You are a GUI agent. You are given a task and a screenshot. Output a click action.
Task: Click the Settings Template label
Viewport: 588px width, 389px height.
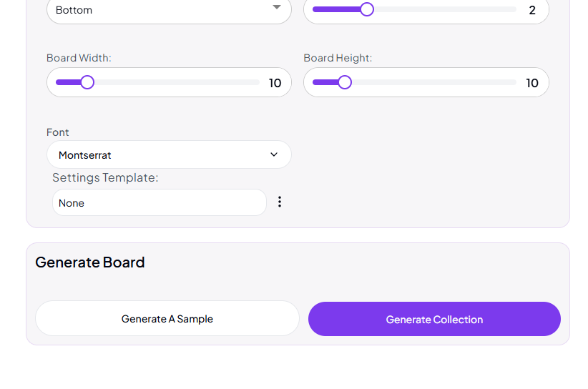click(x=105, y=177)
